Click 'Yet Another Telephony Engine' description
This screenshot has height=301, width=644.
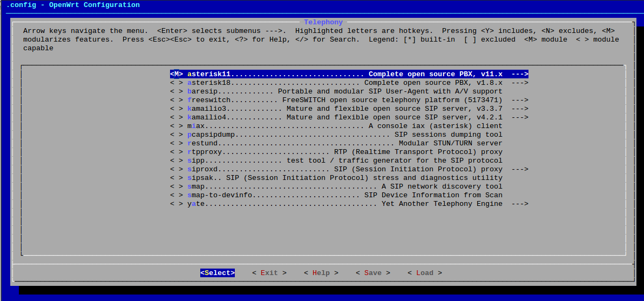pos(442,204)
